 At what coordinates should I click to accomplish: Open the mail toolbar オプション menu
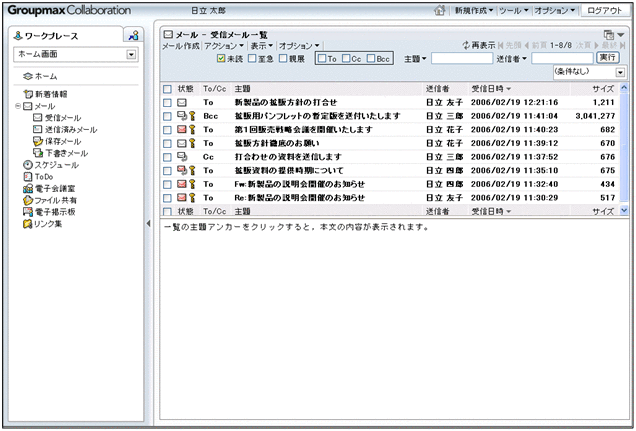click(x=299, y=46)
